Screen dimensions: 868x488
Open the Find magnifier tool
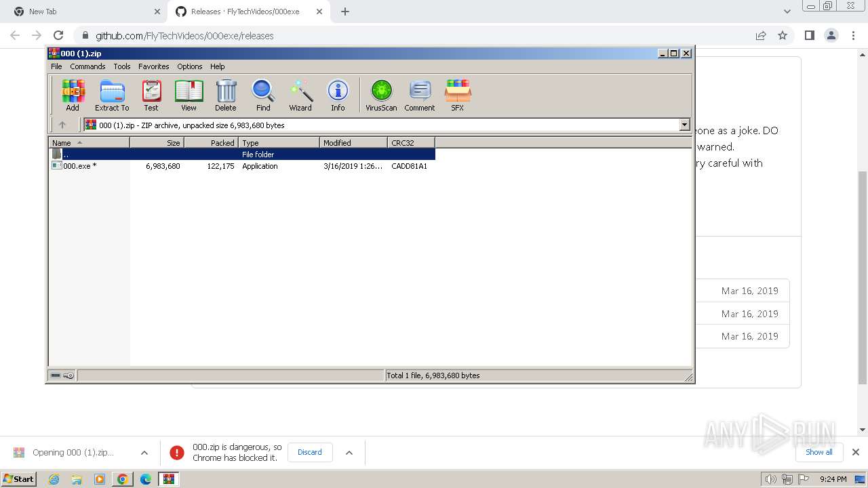pos(263,95)
